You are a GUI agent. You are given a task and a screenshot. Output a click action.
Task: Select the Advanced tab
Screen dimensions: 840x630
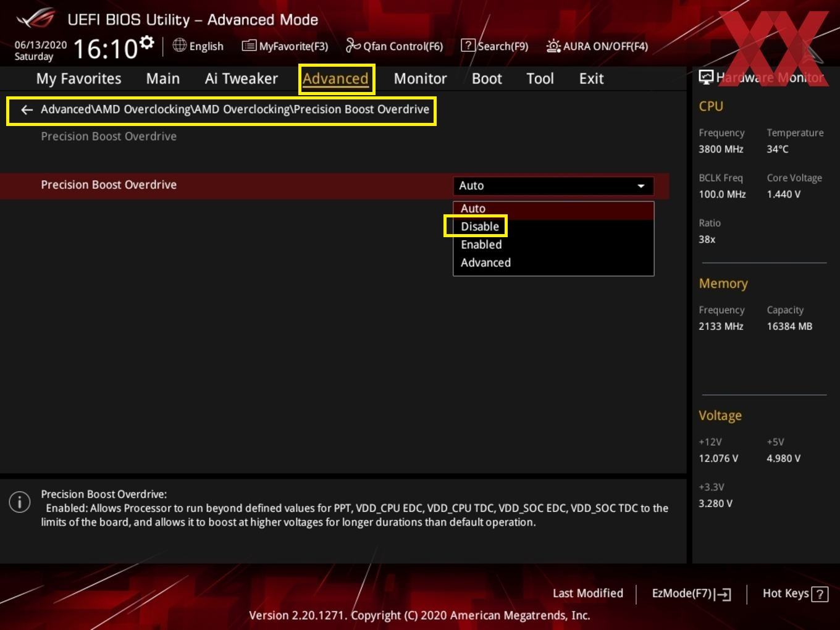click(x=335, y=79)
